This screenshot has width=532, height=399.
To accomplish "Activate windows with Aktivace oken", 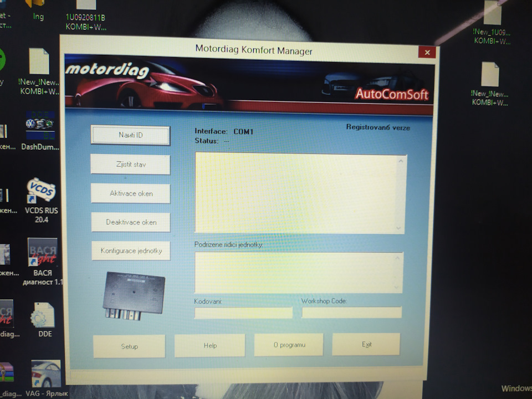I will click(x=131, y=193).
